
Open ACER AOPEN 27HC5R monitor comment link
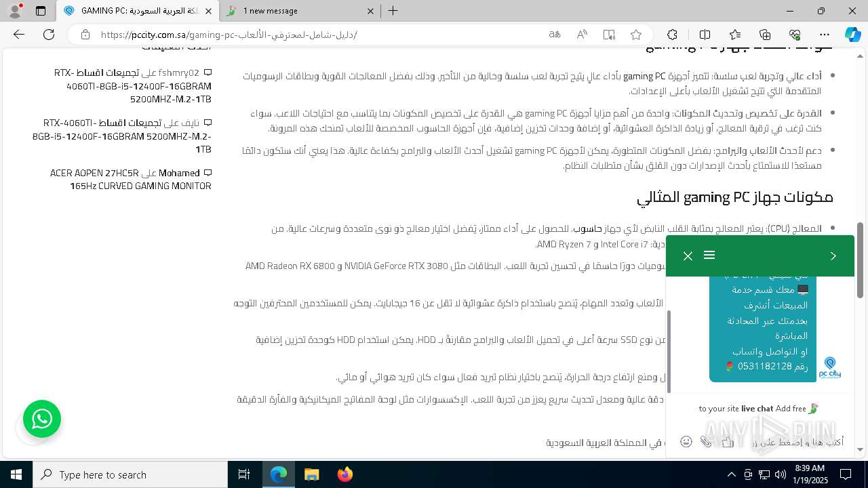(131, 179)
